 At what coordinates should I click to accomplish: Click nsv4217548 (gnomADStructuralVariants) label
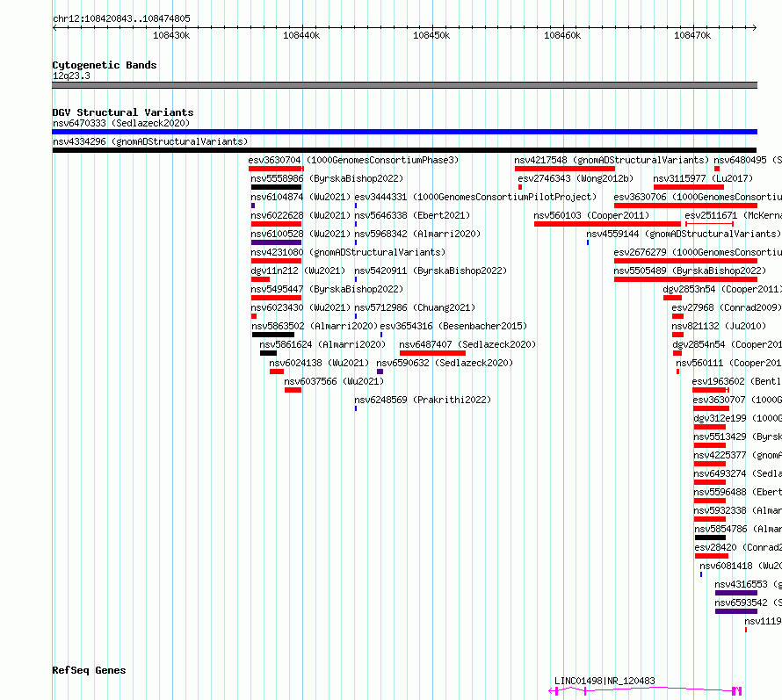coord(612,160)
